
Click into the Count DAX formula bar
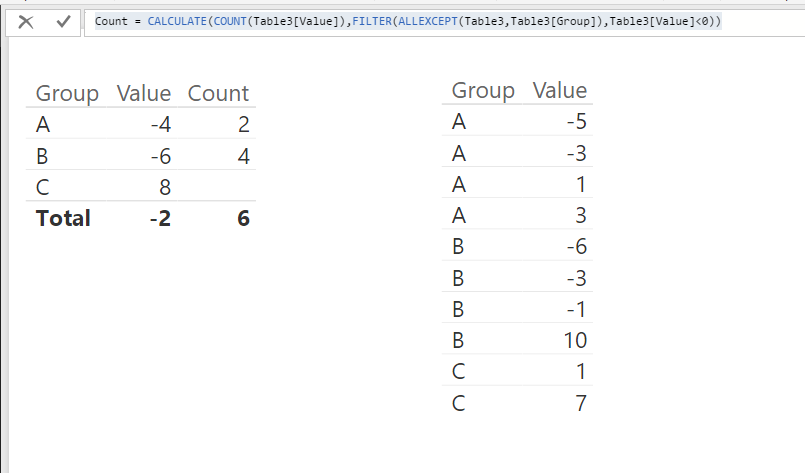pos(444,22)
